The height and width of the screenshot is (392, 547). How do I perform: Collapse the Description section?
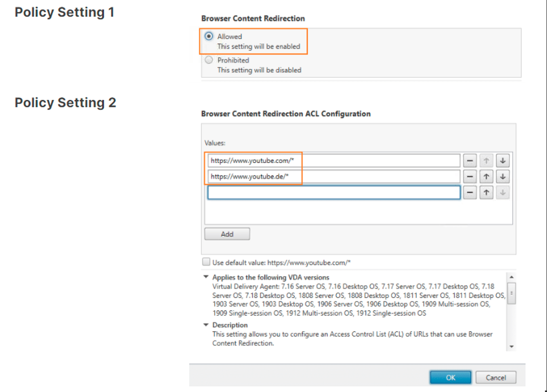(x=206, y=325)
